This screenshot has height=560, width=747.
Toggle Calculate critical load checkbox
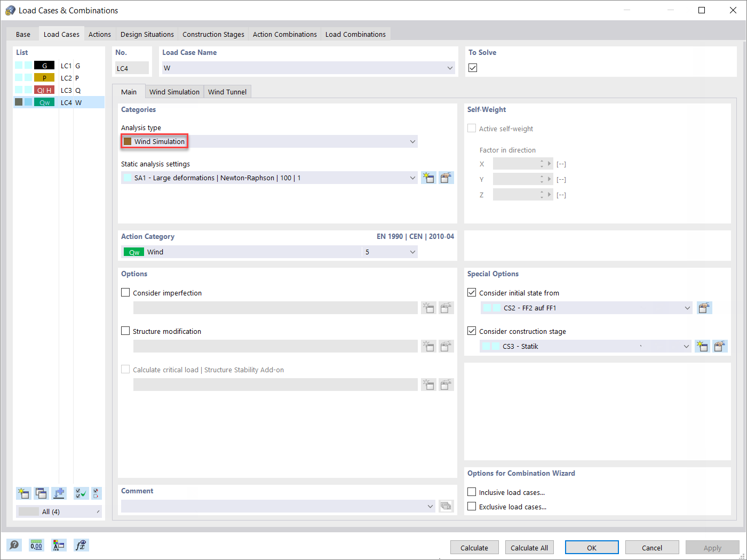tap(126, 369)
